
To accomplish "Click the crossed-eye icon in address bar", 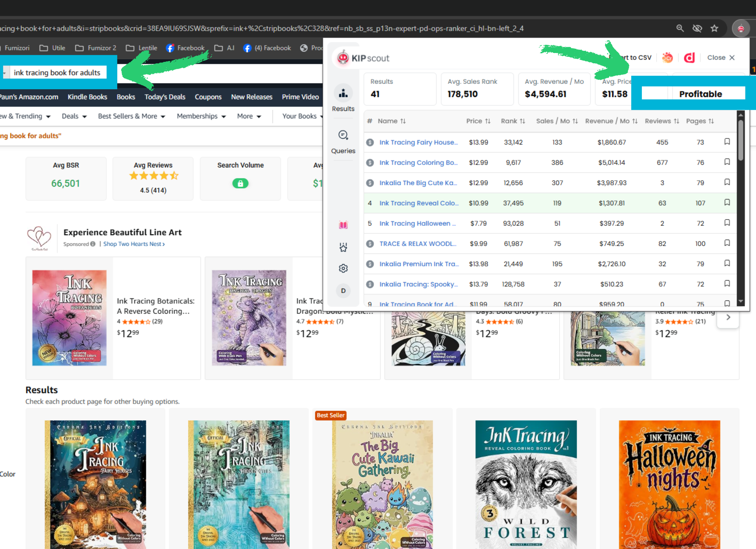I will (697, 28).
